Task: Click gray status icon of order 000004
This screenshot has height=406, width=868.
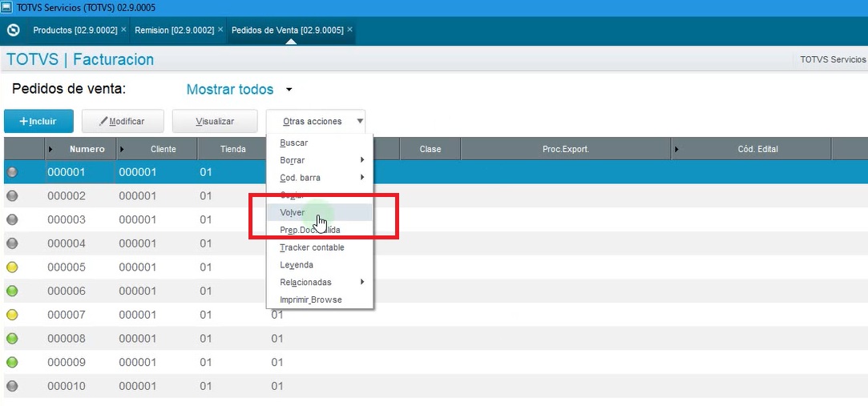Action: point(12,243)
